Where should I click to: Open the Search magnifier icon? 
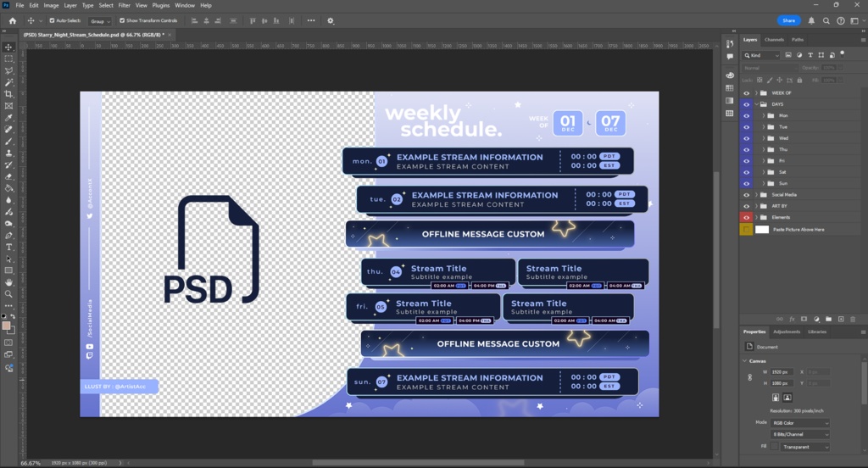click(826, 20)
